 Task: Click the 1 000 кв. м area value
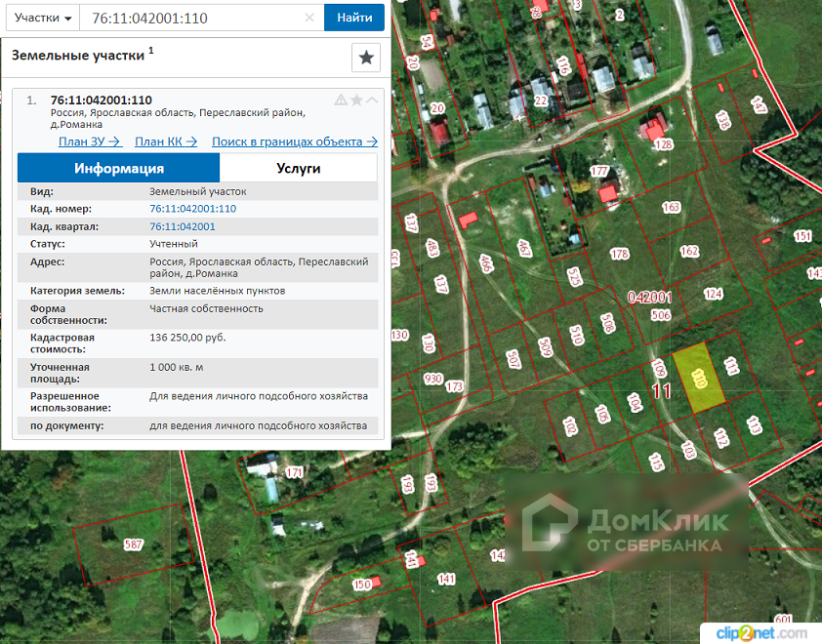[x=177, y=367]
